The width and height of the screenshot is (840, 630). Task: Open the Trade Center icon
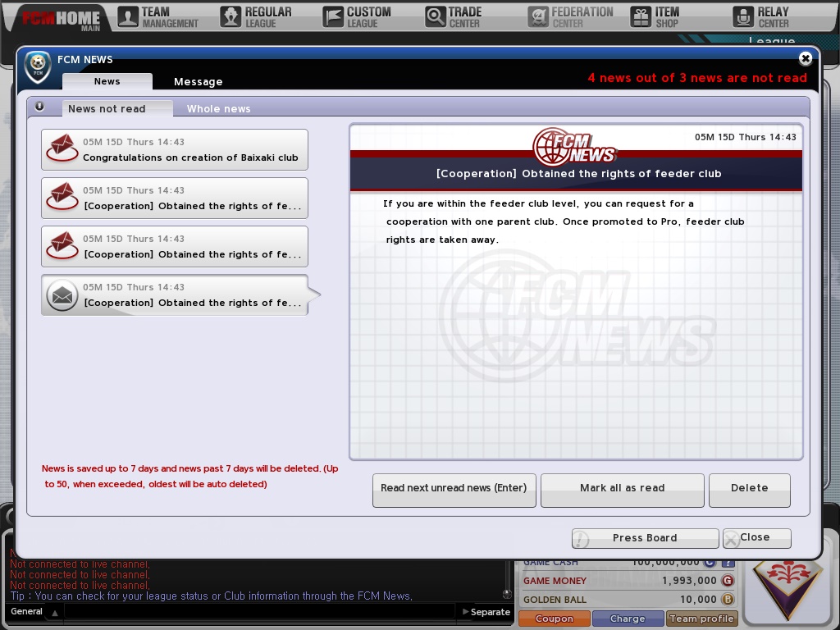point(435,15)
